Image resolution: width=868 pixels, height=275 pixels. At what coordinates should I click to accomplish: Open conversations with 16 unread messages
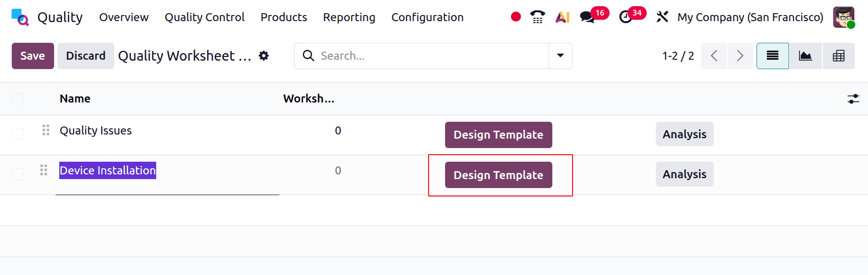(594, 16)
